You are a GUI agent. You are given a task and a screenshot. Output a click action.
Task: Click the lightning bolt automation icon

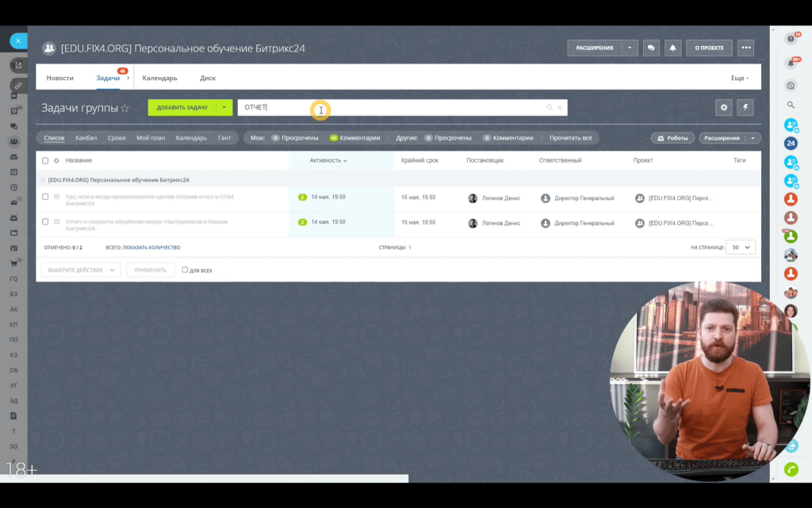(745, 107)
